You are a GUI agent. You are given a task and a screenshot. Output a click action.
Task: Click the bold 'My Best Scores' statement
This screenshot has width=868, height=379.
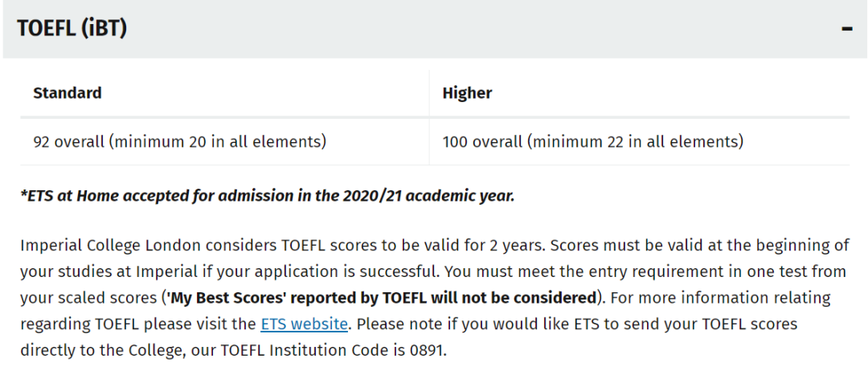pos(382,298)
